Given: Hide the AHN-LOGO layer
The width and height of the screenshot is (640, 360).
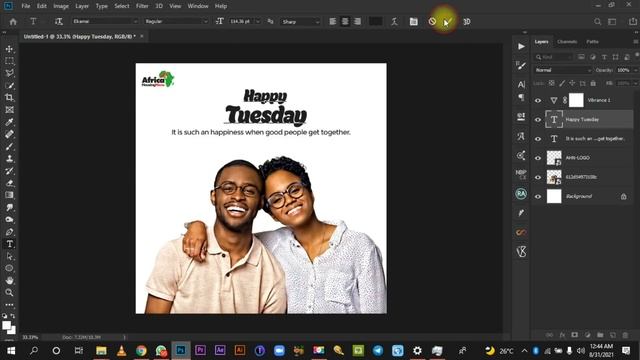Looking at the screenshot, I should (x=538, y=158).
